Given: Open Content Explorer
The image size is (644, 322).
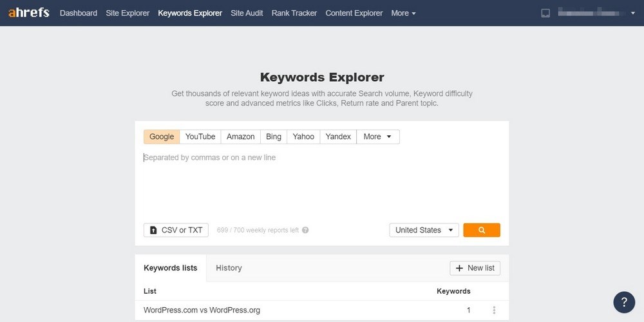Looking at the screenshot, I should click(x=354, y=13).
